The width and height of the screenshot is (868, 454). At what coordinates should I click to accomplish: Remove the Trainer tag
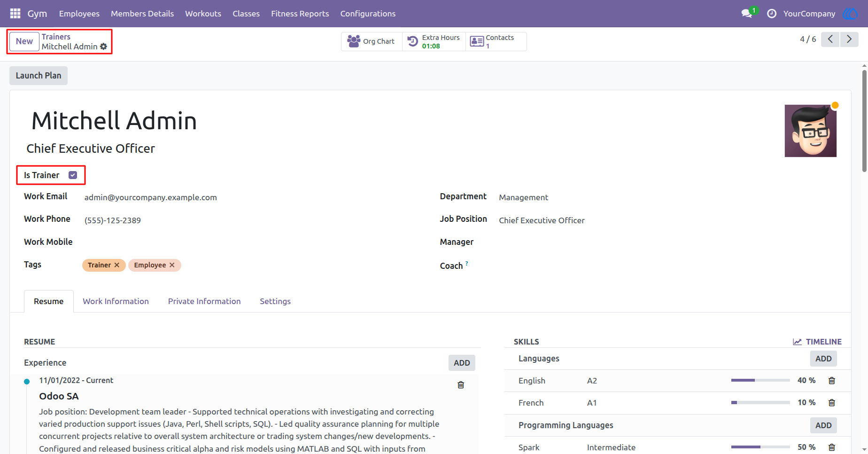pyautogui.click(x=117, y=265)
